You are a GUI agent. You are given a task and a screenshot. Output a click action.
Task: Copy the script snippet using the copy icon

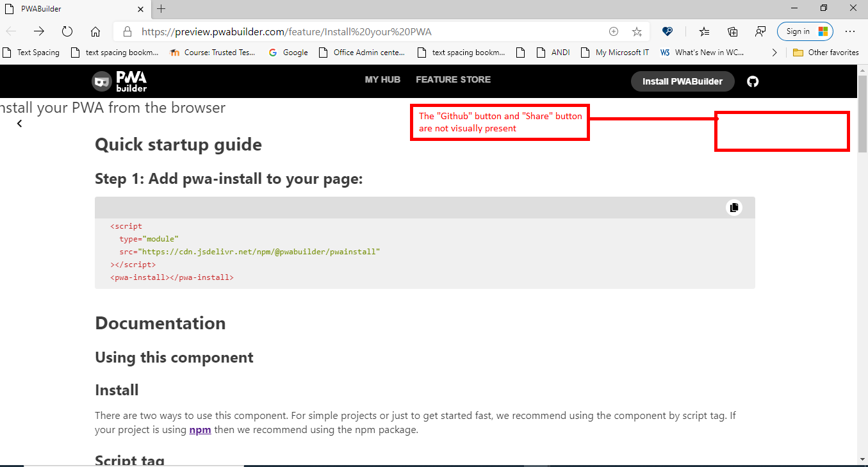tap(734, 207)
